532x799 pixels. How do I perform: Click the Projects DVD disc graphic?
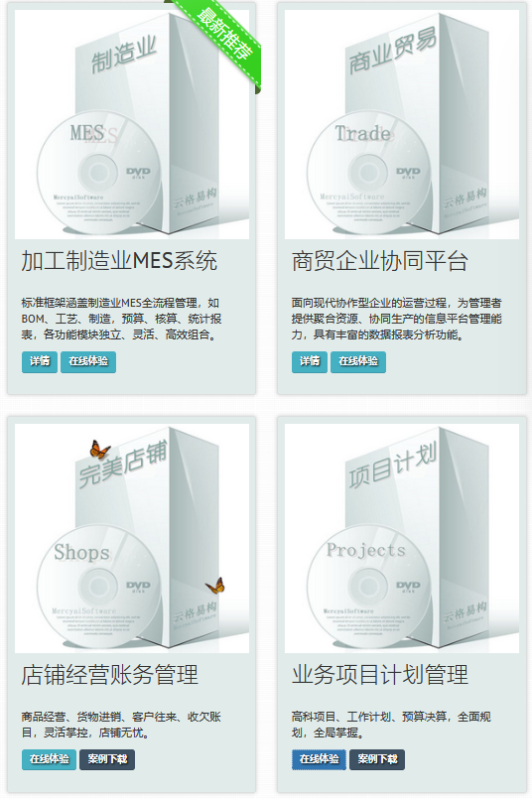[369, 586]
